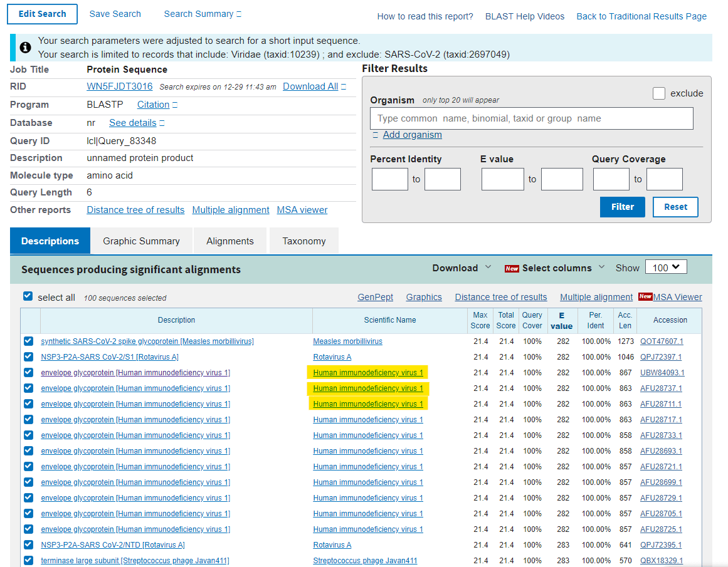
Task: Click the Reset filter button
Action: [x=675, y=207]
